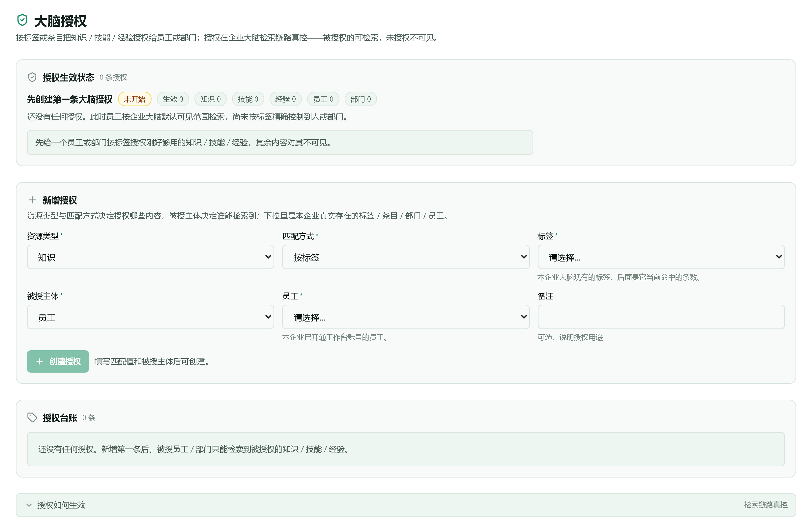Click the 可选，说明授权用途 hint text
The height and width of the screenshot is (525, 812).
[570, 337]
